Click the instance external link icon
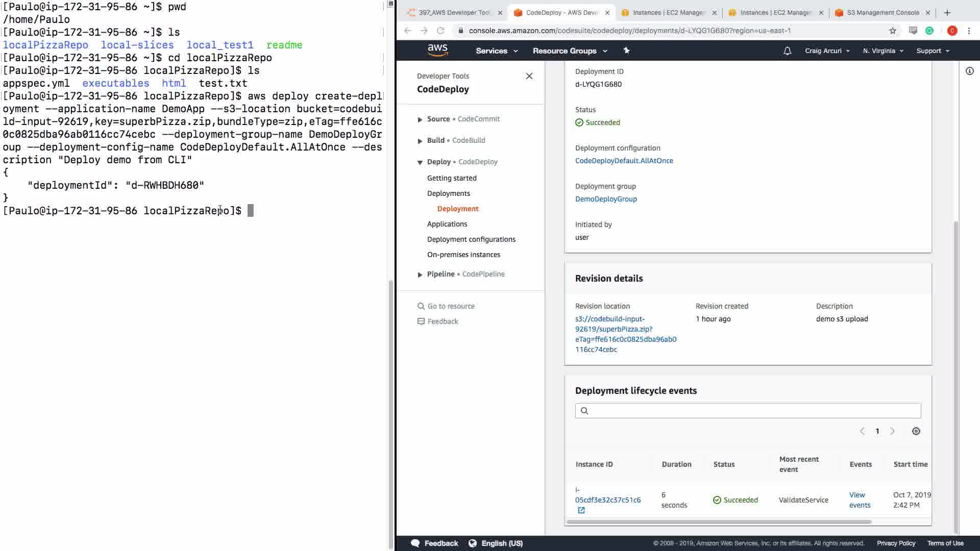Viewport: 980px width, 551px height. 581,510
